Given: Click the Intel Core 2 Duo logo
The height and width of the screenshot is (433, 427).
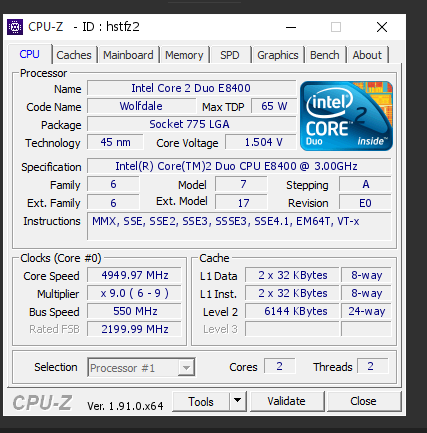Looking at the screenshot, I should [x=346, y=116].
